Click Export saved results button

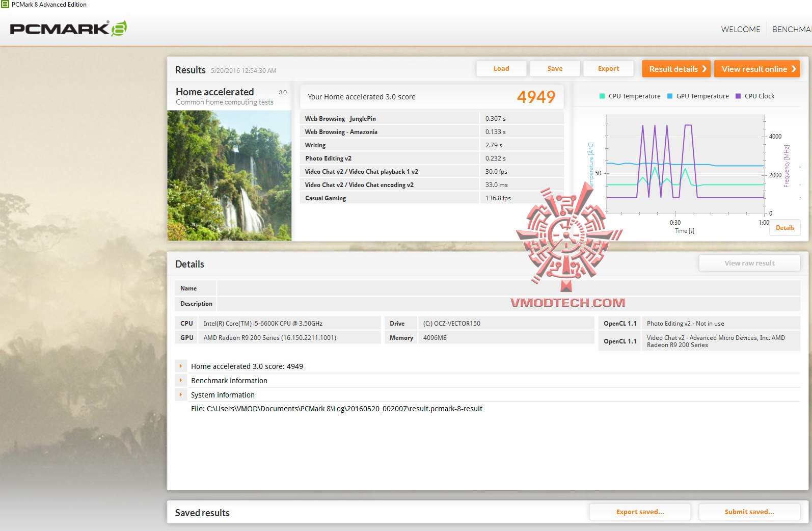640,512
